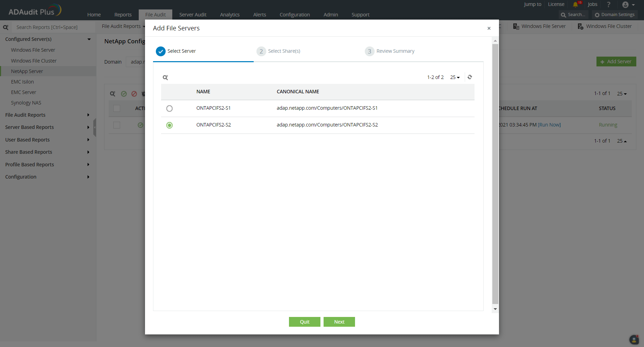The width and height of the screenshot is (644, 347).
Task: Expand Server Based Reports in the sidebar
Action: (x=88, y=127)
